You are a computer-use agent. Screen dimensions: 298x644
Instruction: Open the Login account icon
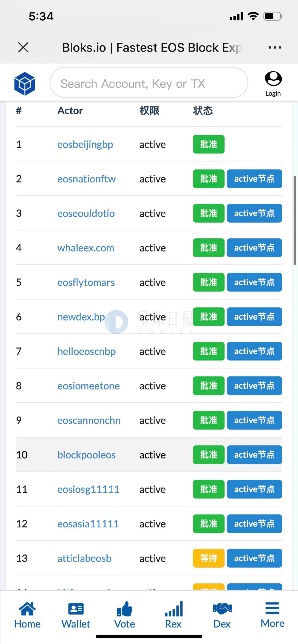click(273, 84)
